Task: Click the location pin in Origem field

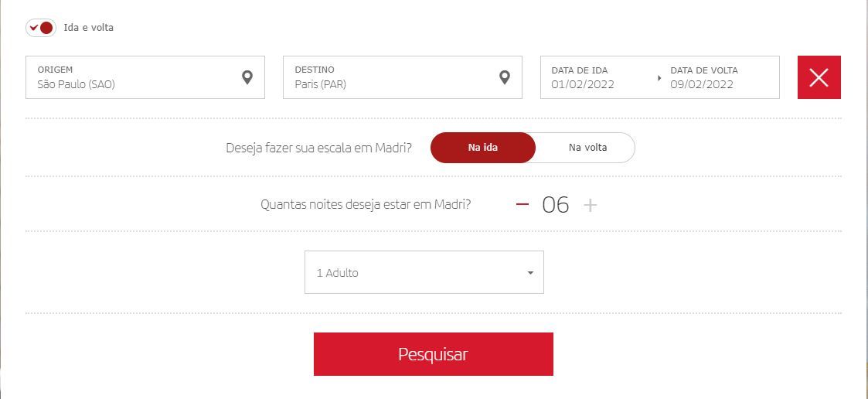Action: (x=247, y=77)
